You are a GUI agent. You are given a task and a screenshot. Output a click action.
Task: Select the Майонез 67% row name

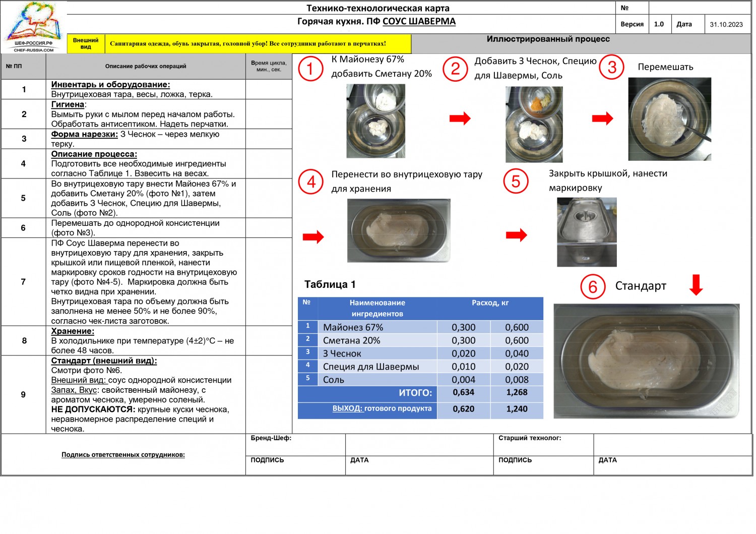click(x=353, y=327)
